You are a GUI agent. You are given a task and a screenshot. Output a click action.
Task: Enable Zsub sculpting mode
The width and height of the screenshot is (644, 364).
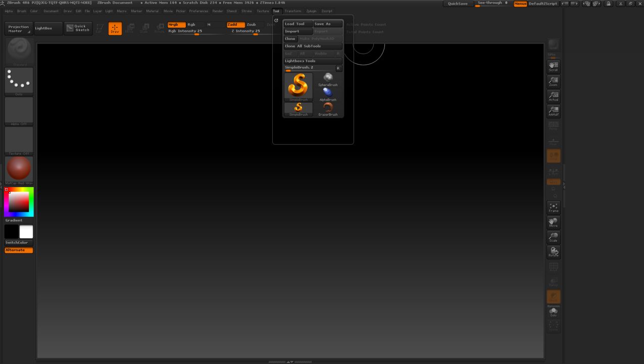pyautogui.click(x=251, y=24)
